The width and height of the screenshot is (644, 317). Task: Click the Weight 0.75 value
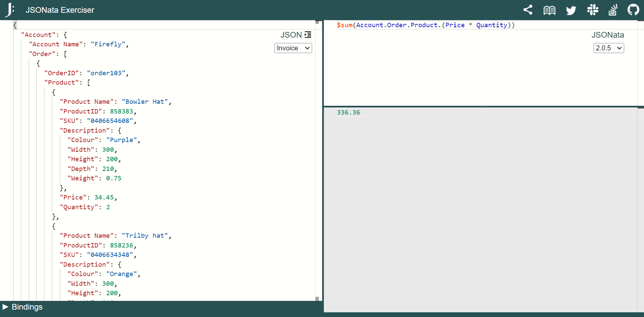coord(114,178)
